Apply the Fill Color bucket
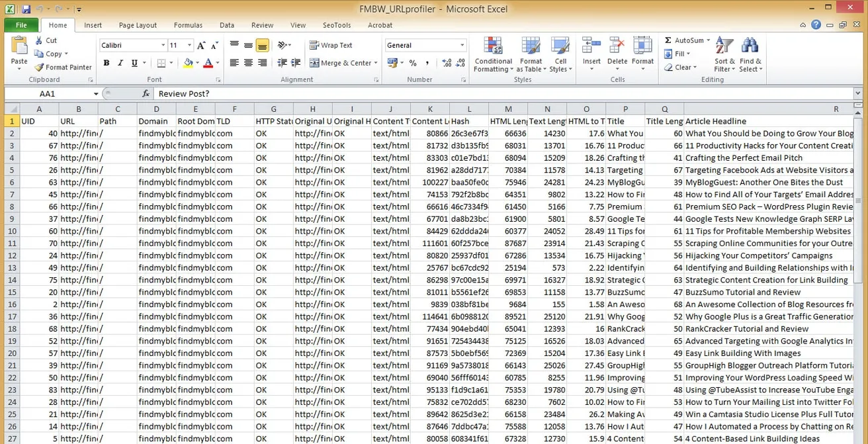The height and width of the screenshot is (444, 868). [188, 63]
